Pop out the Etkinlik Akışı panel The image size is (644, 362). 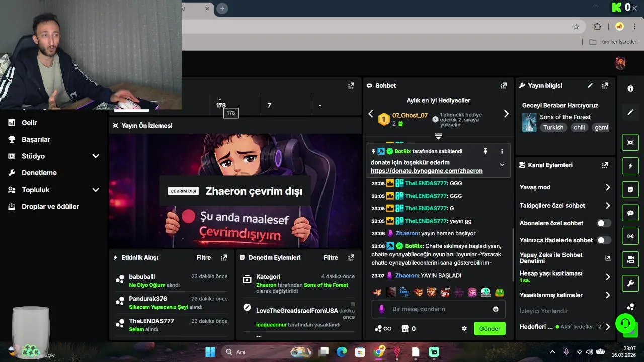tap(224, 257)
